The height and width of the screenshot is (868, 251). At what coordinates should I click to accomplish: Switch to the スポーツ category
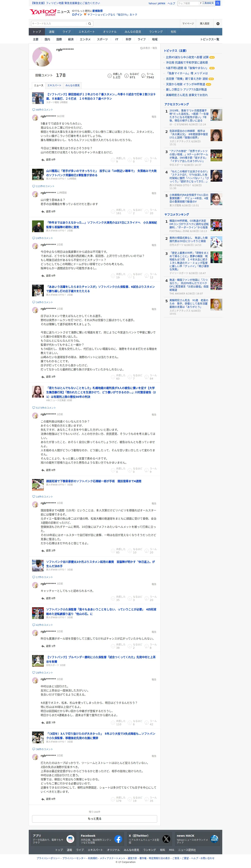102,39
